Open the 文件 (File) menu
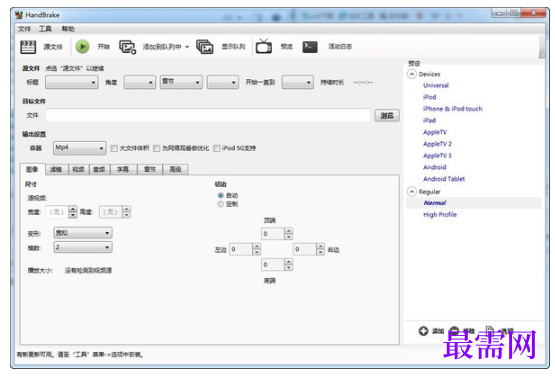Screen dimensions: 555x376 (24, 29)
